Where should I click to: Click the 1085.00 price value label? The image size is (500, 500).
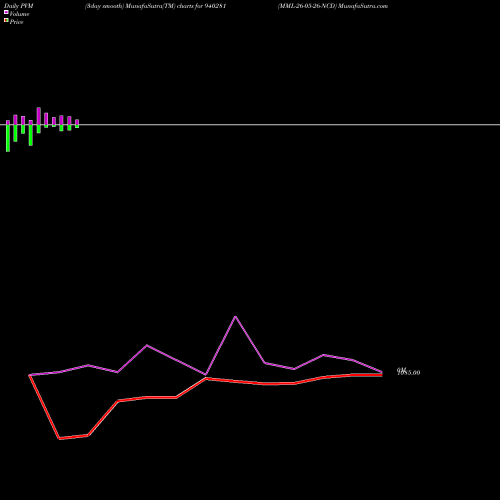pyautogui.click(x=409, y=372)
